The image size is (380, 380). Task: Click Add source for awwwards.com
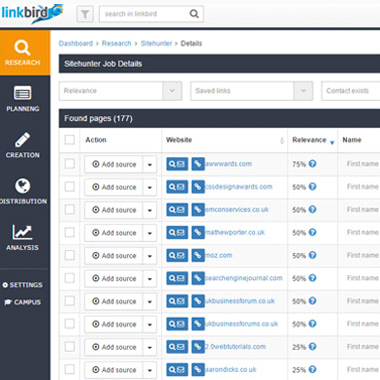(x=114, y=164)
